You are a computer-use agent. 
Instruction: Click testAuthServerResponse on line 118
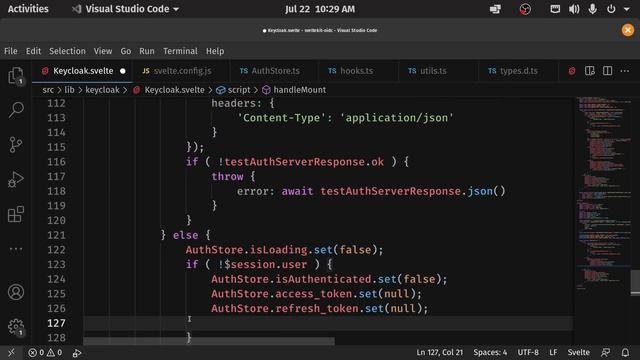(x=391, y=191)
